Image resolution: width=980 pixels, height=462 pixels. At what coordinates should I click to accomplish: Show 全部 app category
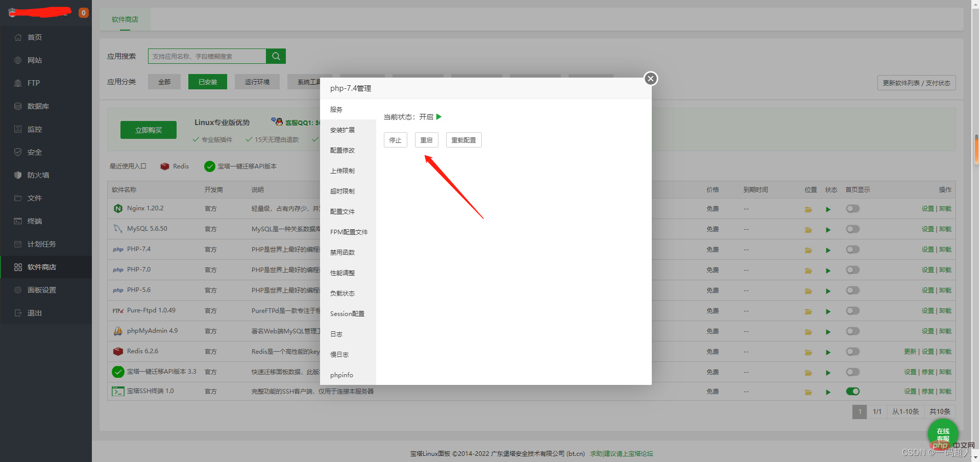tap(164, 82)
